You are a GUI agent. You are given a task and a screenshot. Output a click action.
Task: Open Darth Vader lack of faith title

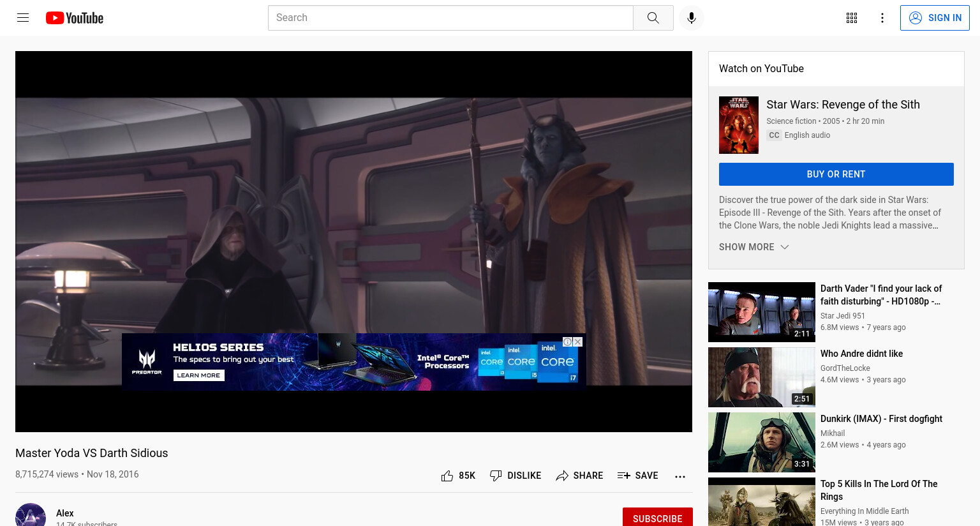click(x=881, y=295)
